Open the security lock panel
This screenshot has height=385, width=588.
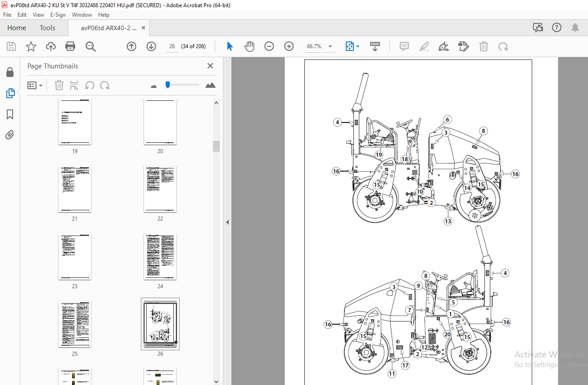pos(9,72)
